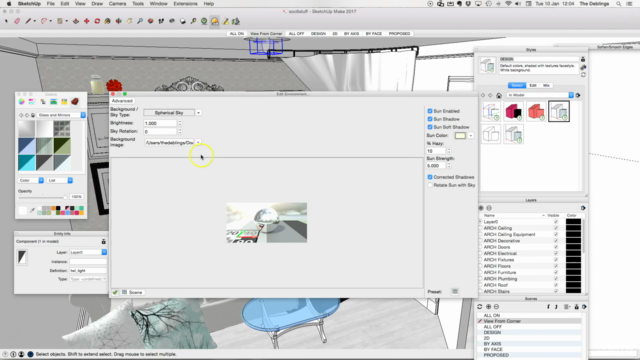
Task: Activate the Arc drawing tool
Action: tap(44, 21)
